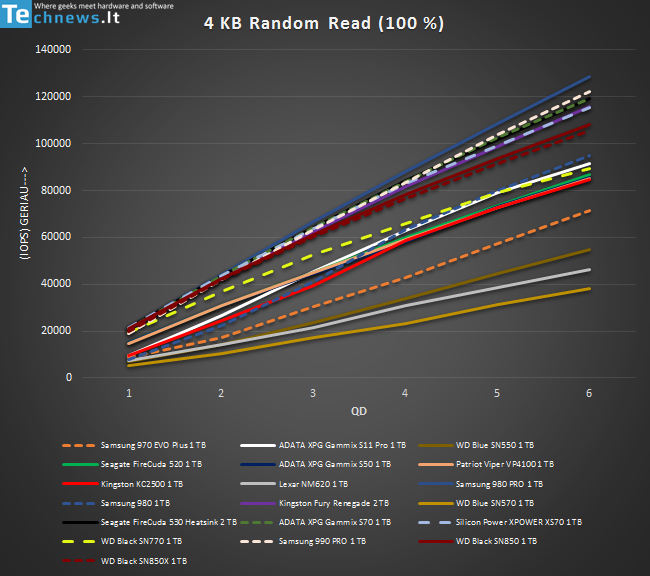Click 'Samsung 980 PRO 1 TB' legend entry
650x576 pixels.
point(480,484)
